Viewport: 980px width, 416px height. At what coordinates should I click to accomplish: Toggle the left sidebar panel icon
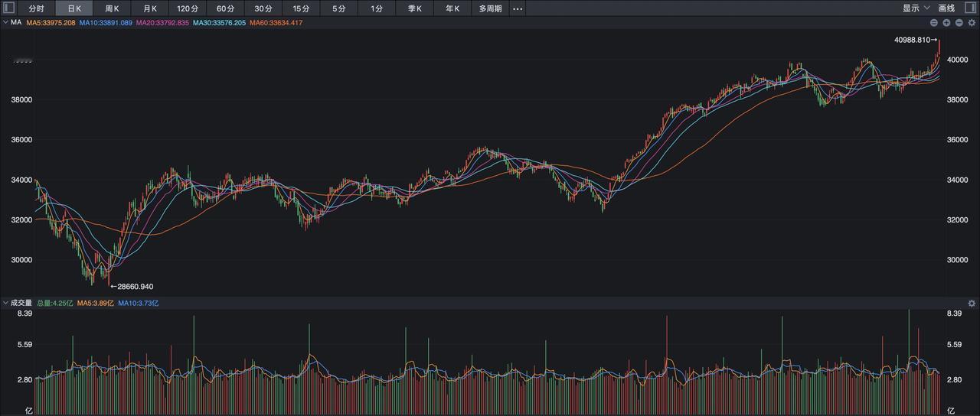[x=9, y=8]
